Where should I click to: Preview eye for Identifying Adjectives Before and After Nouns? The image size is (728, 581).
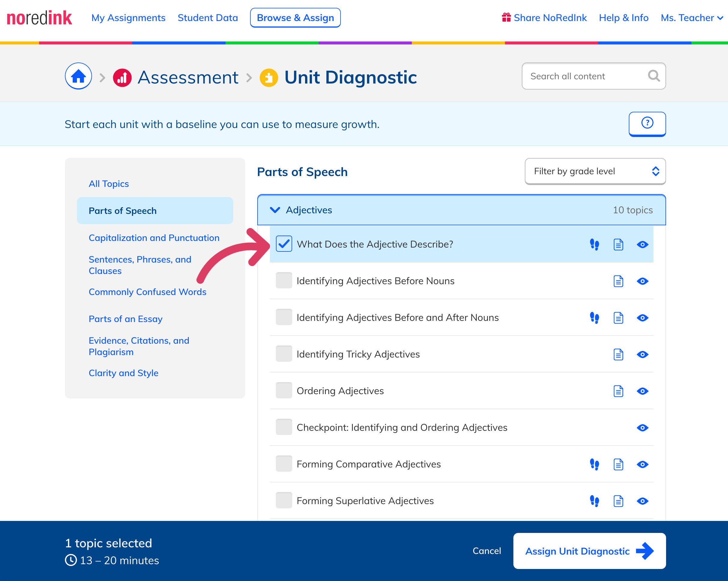[642, 318]
